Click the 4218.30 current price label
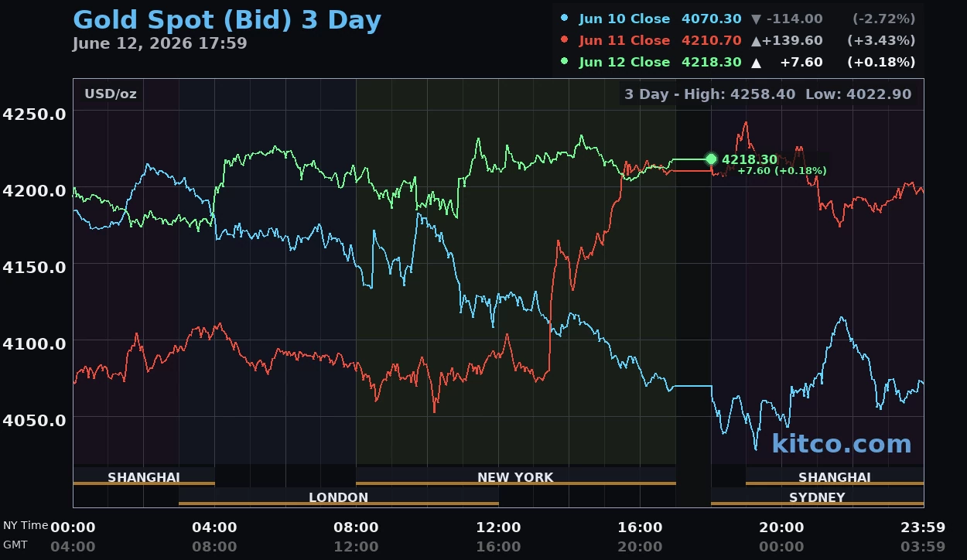The height and width of the screenshot is (560, 967). click(x=750, y=159)
